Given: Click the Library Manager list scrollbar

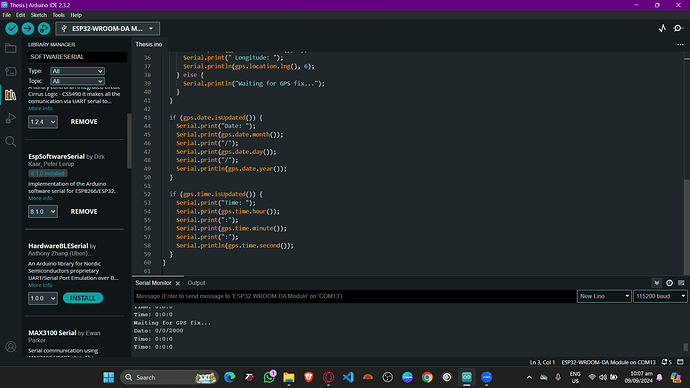Looking at the screenshot, I should tap(129, 141).
